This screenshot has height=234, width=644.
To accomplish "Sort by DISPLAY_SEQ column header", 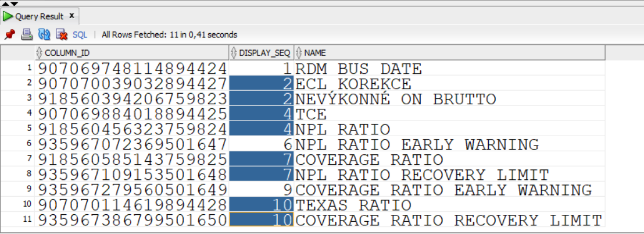I will (x=261, y=52).
